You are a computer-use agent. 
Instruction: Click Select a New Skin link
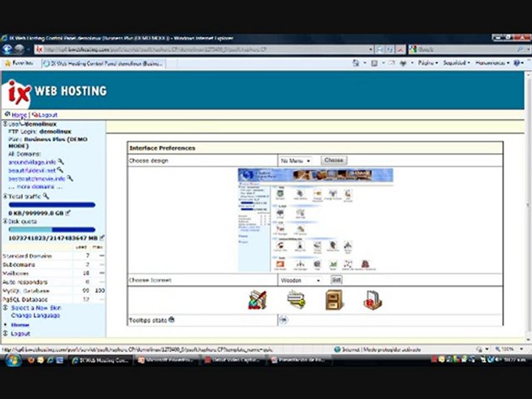click(x=36, y=308)
